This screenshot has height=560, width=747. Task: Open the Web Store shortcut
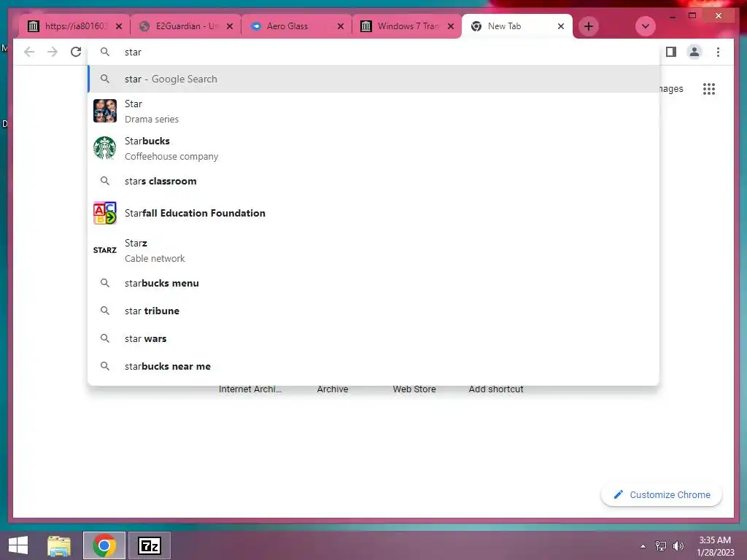click(414, 389)
